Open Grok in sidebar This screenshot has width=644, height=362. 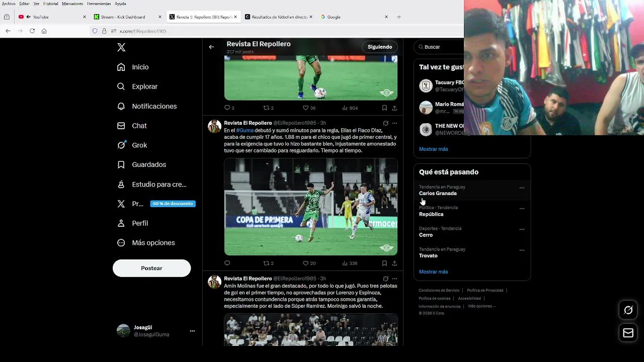pos(132,145)
